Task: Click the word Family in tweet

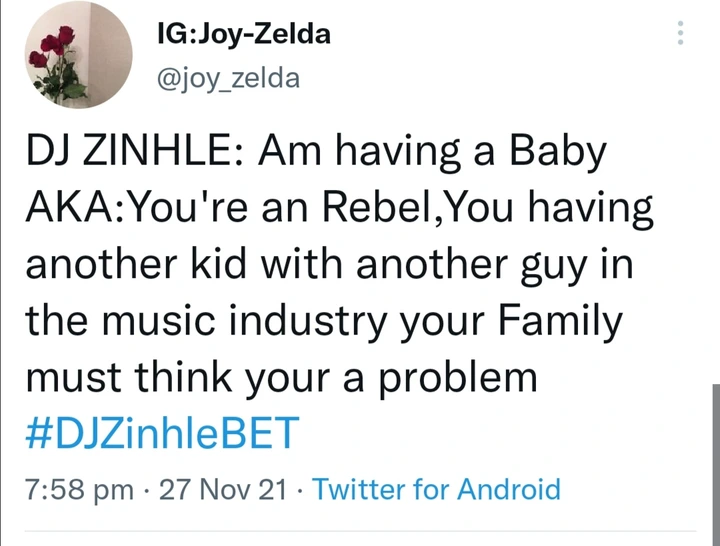Action: coord(560,321)
